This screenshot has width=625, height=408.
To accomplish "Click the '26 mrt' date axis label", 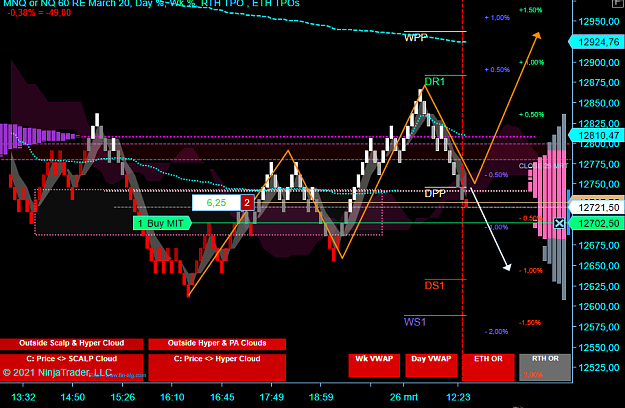I will click(404, 397).
